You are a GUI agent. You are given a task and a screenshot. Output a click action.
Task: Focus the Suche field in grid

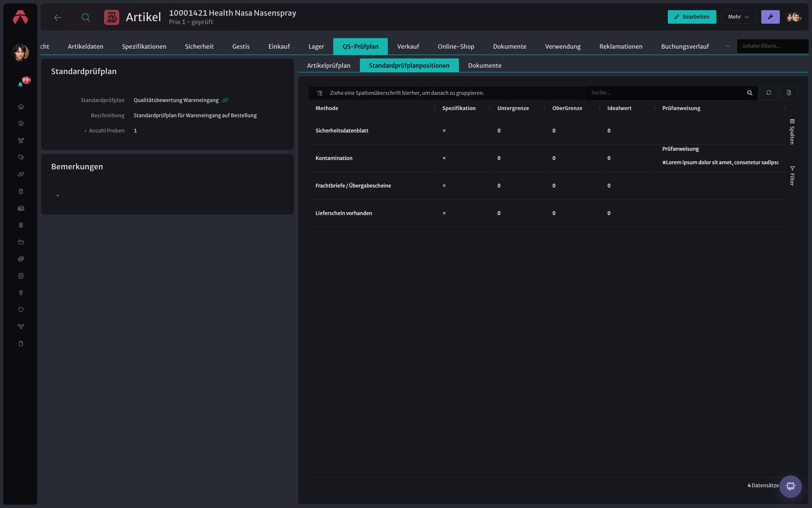[667, 93]
